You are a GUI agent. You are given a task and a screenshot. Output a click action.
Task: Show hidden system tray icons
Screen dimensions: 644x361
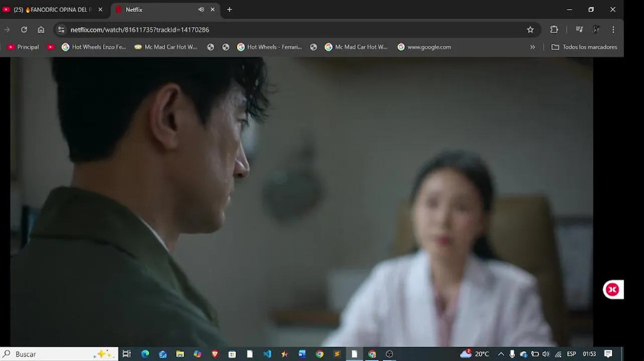coord(501,354)
